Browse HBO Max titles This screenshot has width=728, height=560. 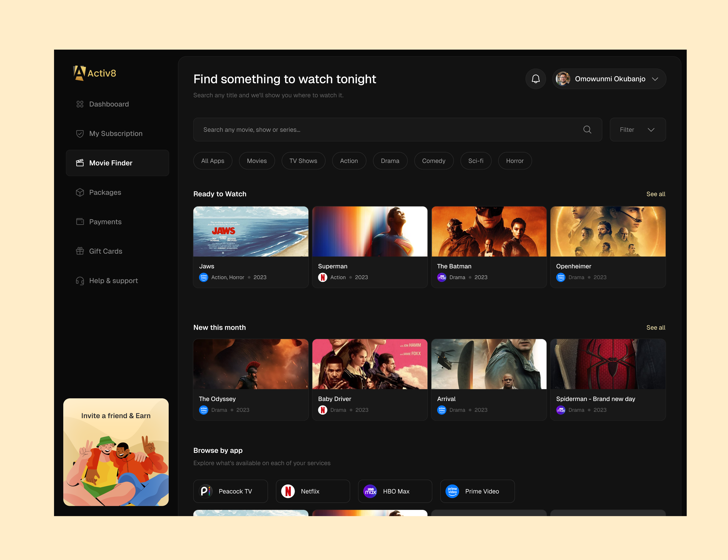395,491
